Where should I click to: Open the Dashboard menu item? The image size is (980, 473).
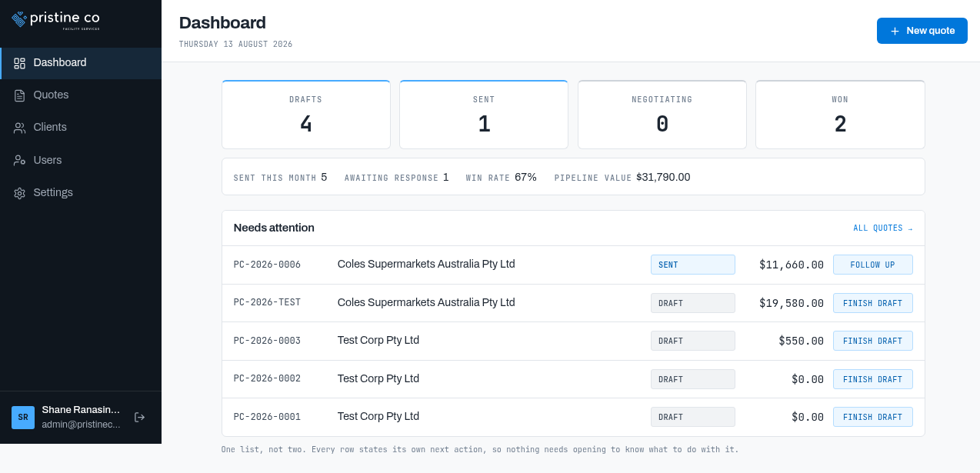81,63
